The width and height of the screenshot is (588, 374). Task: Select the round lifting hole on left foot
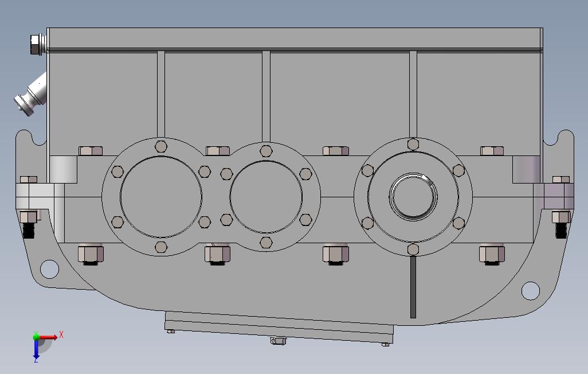point(49,269)
